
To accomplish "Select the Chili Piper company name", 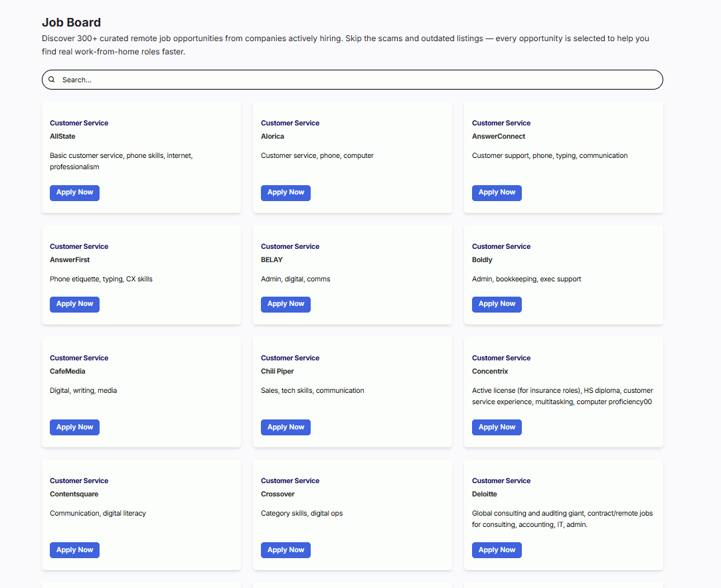I will 278,372.
